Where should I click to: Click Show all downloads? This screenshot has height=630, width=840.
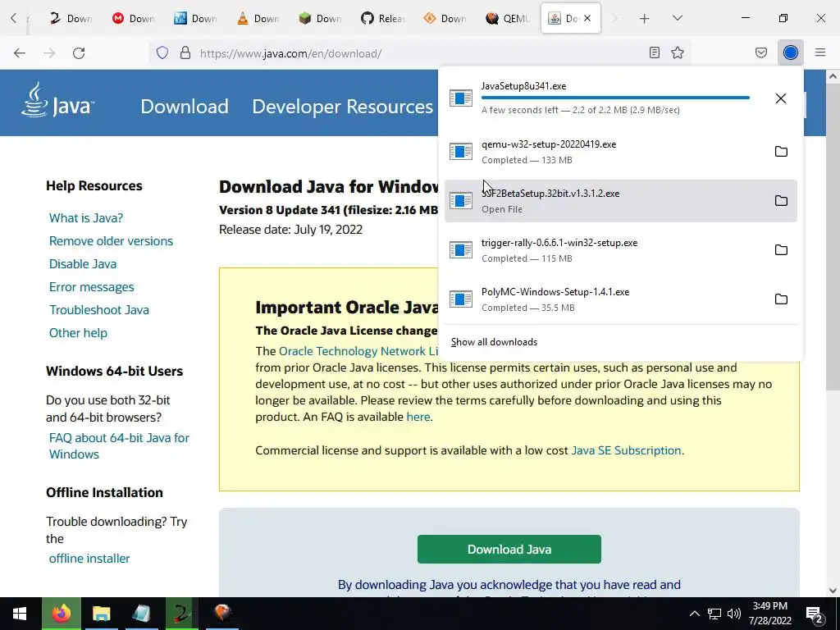tap(494, 342)
